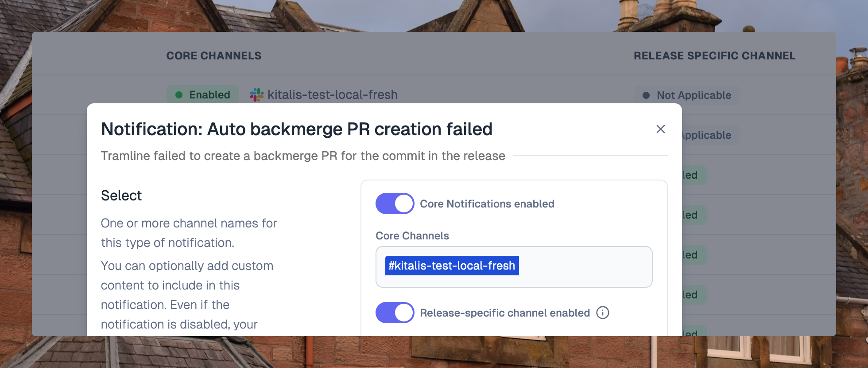Click the dialog title Auto backmerge PR creation failed

(297, 129)
